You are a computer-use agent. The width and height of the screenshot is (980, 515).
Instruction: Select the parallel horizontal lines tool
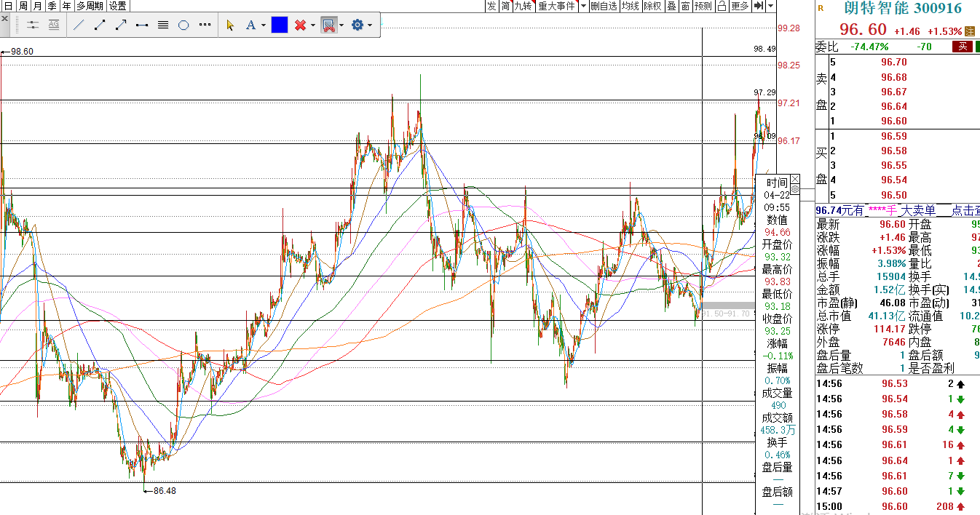tap(163, 25)
